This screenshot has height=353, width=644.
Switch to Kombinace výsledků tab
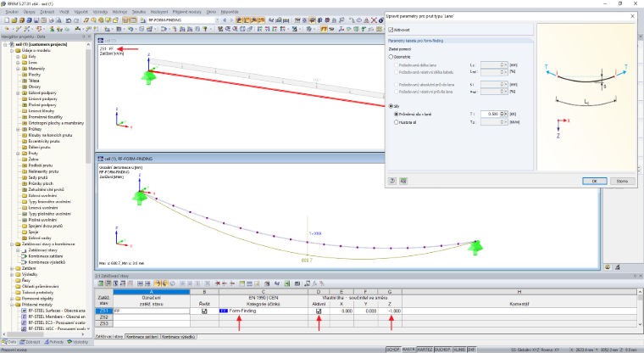click(x=178, y=337)
